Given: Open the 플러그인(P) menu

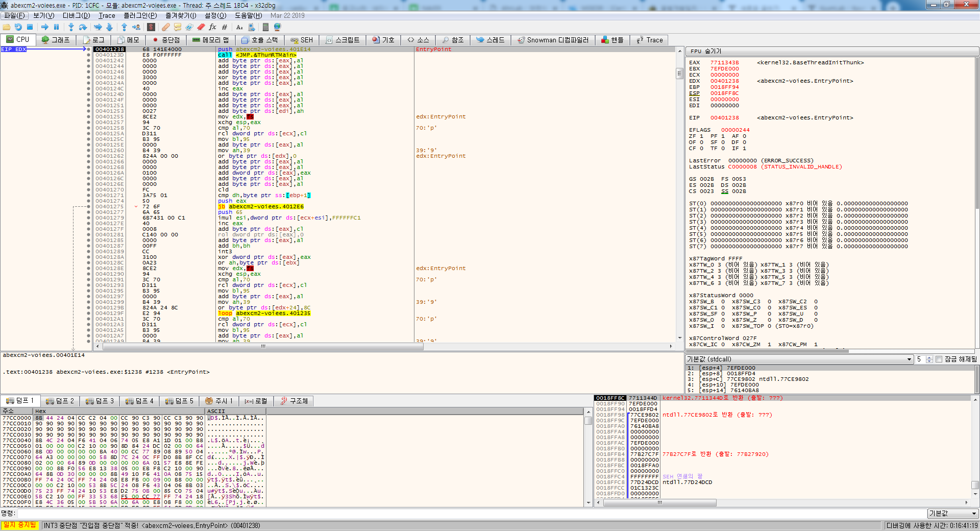Looking at the screenshot, I should point(140,15).
